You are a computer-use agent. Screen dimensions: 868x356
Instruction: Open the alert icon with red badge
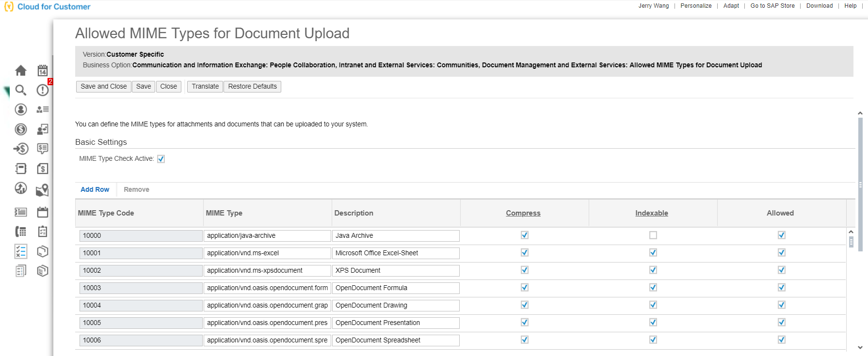(x=43, y=90)
